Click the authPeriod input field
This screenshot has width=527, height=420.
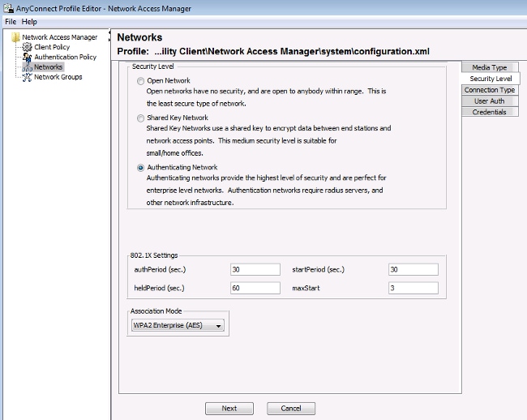point(255,269)
